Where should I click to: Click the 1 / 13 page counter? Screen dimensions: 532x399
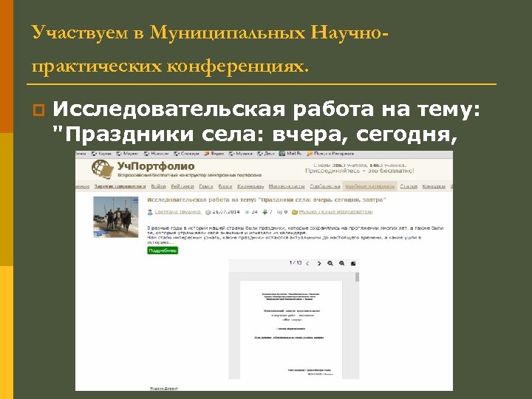(295, 263)
